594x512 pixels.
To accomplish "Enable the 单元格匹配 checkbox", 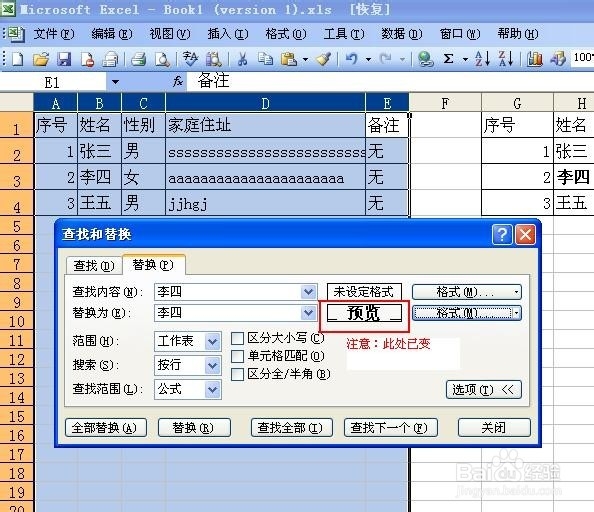I will [237, 356].
